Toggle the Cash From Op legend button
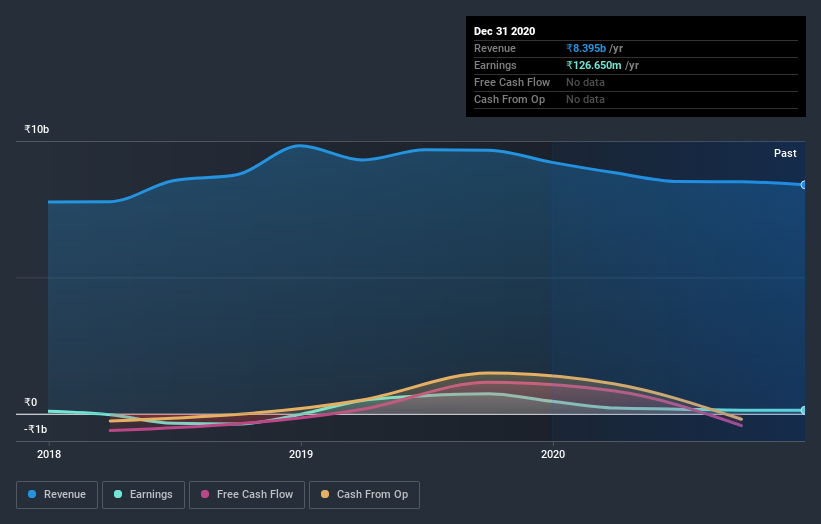This screenshot has height=524, width=821. (364, 495)
